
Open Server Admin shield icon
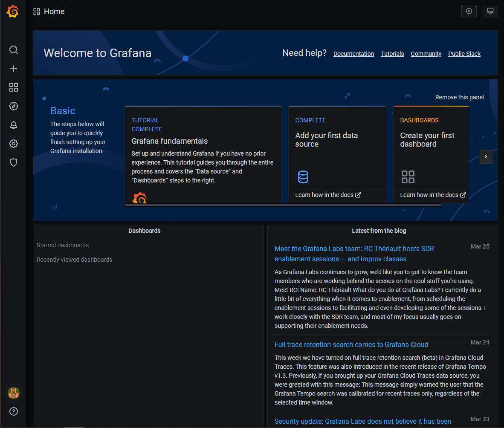[14, 162]
